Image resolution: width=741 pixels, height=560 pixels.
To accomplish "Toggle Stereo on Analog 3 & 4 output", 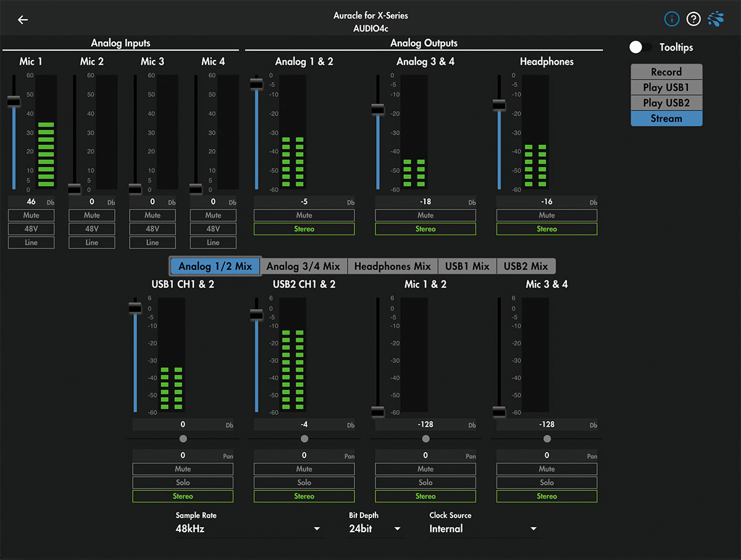I will 425,229.
